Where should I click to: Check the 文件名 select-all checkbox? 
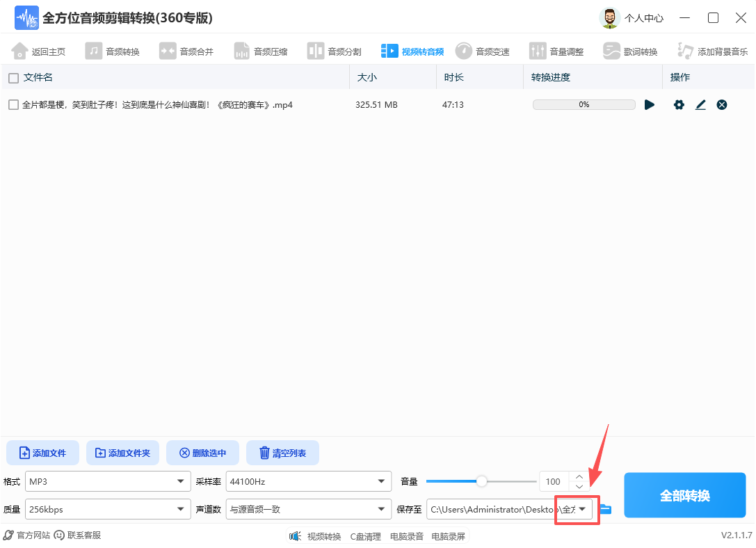click(12, 77)
